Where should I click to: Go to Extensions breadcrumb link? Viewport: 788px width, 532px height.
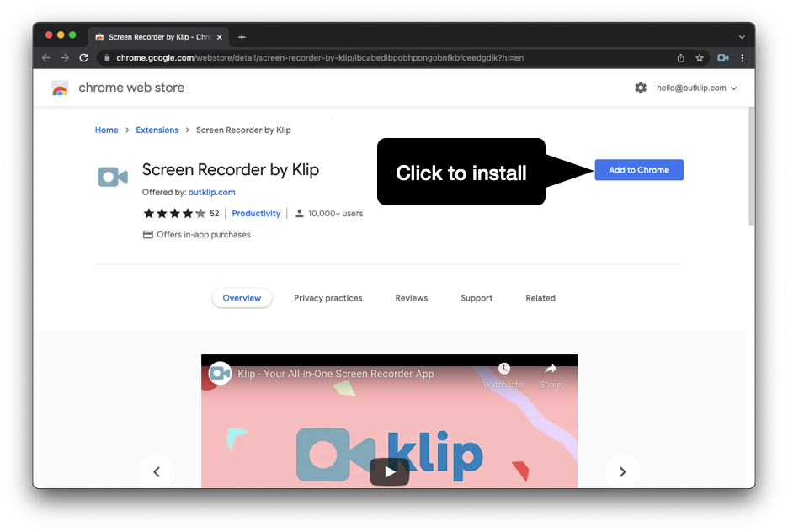(157, 130)
